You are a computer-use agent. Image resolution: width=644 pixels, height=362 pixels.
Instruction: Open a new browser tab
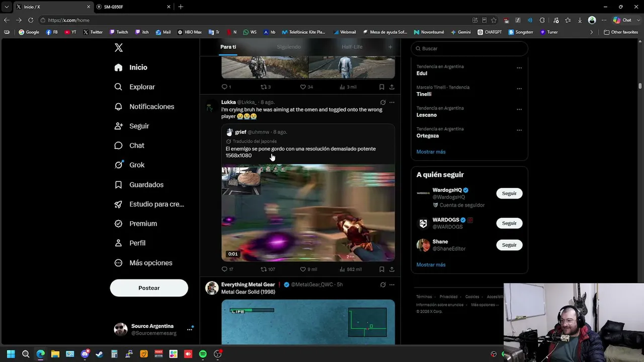click(x=181, y=7)
